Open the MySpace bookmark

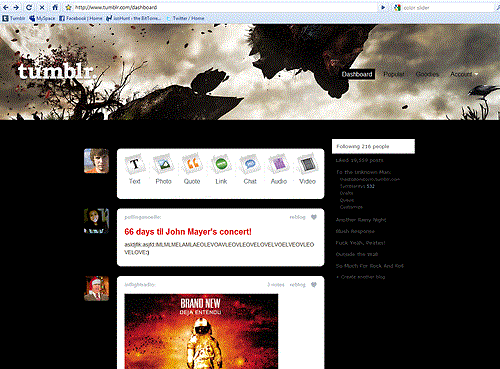pos(42,18)
